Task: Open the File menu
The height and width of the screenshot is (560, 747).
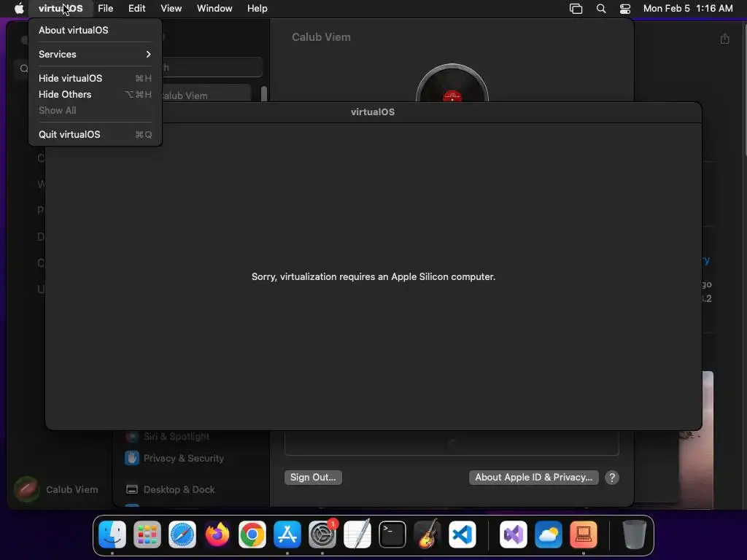Action: tap(105, 8)
